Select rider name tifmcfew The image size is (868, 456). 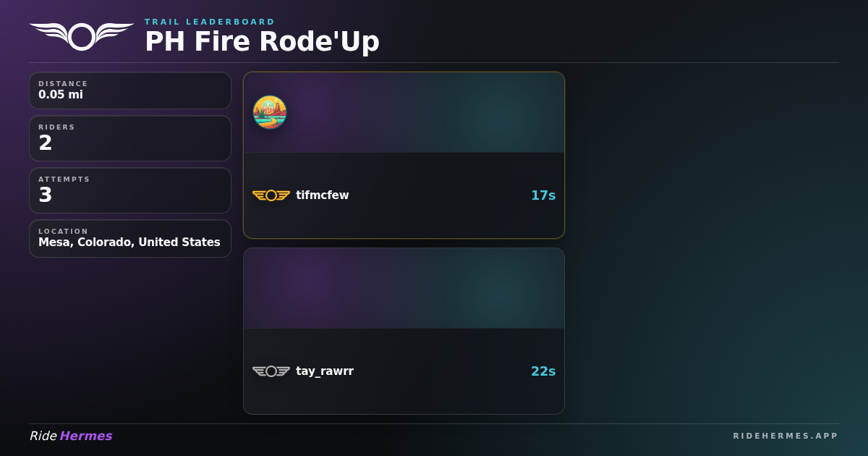click(323, 195)
